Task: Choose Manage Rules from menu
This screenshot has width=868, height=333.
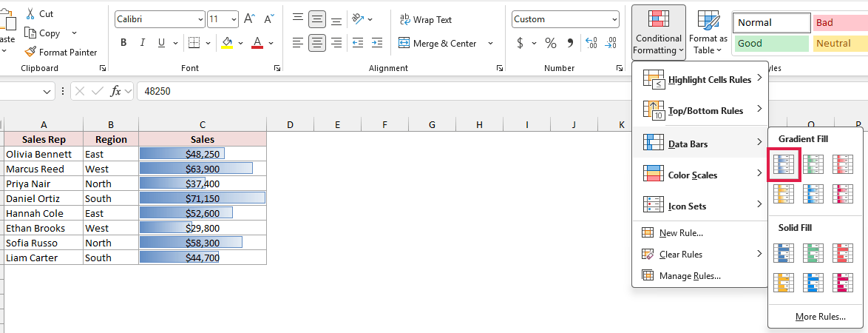Action: [x=699, y=276]
